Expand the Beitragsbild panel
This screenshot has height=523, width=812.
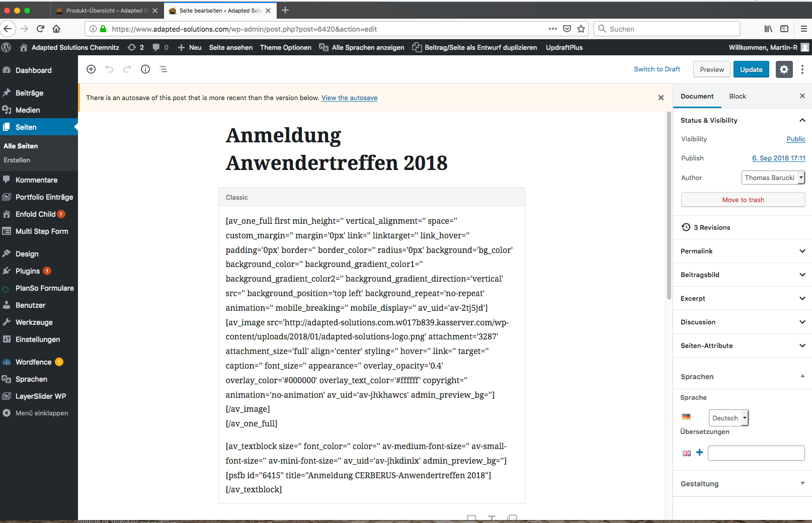pyautogui.click(x=742, y=275)
